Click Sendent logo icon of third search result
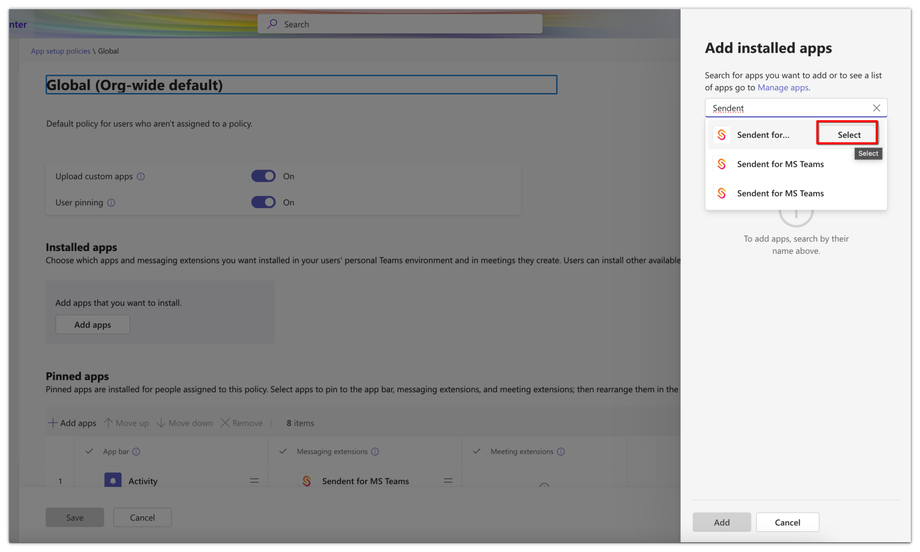The width and height of the screenshot is (920, 552). pyautogui.click(x=722, y=194)
